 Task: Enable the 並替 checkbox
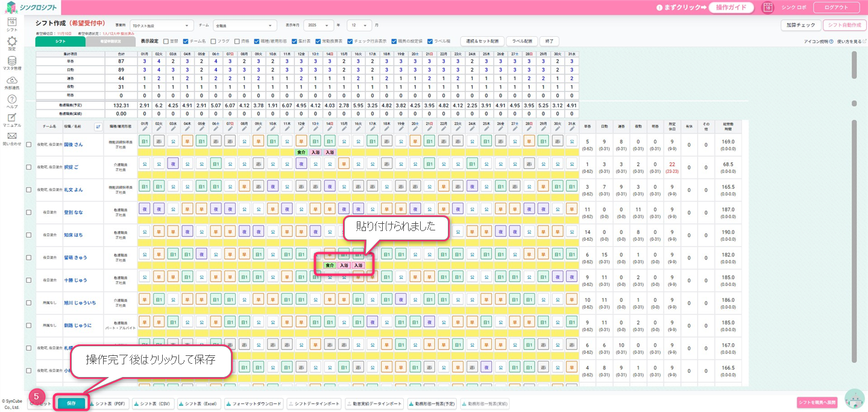point(166,41)
